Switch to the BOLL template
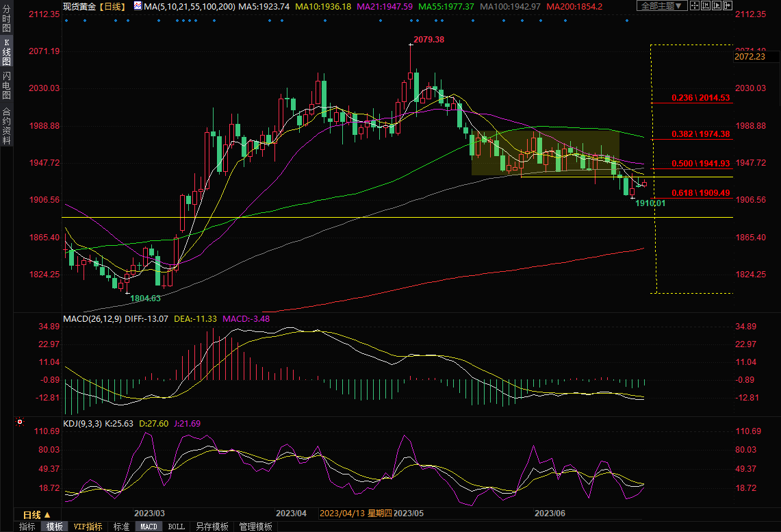Viewport: 781px width, 532px height. click(x=176, y=527)
